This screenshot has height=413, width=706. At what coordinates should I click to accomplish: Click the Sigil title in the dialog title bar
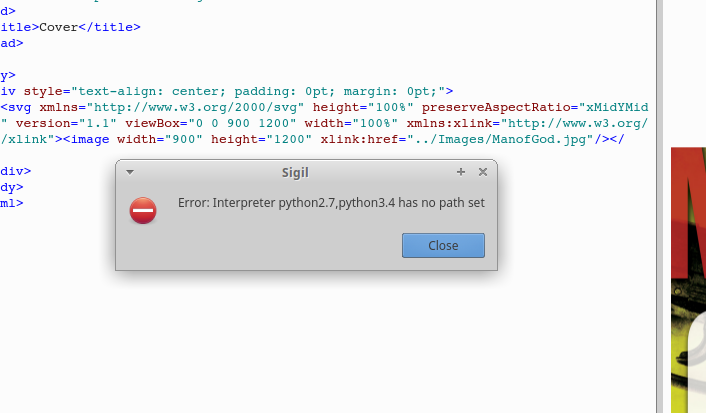[x=296, y=172]
